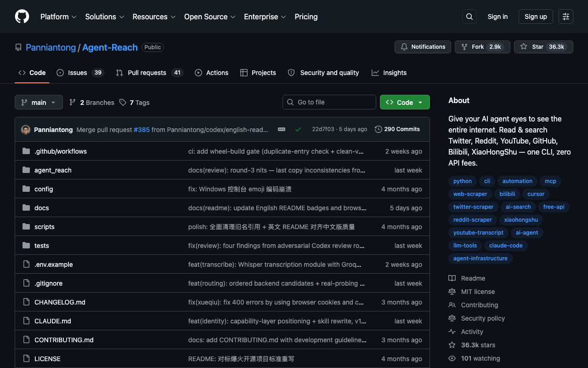Click the star icon in Star button
Screen dimensions: 588x368
(524, 47)
